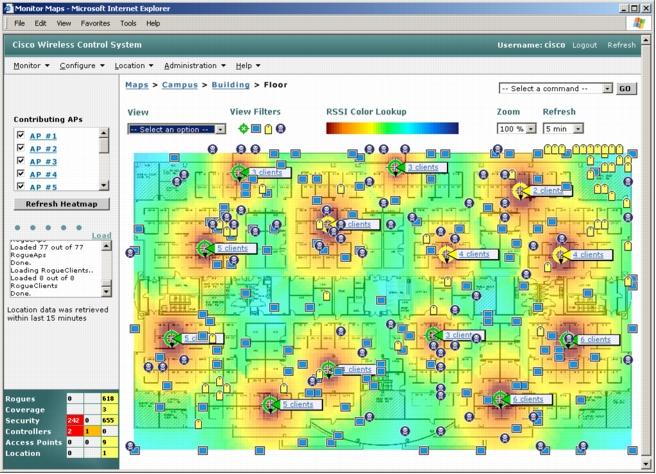Toggle the blue client monitor view filter icon
The image size is (656, 474).
256,128
